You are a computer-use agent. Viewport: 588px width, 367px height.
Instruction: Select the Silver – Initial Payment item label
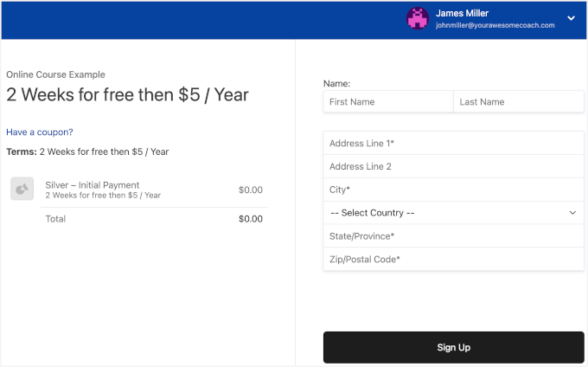tap(93, 185)
